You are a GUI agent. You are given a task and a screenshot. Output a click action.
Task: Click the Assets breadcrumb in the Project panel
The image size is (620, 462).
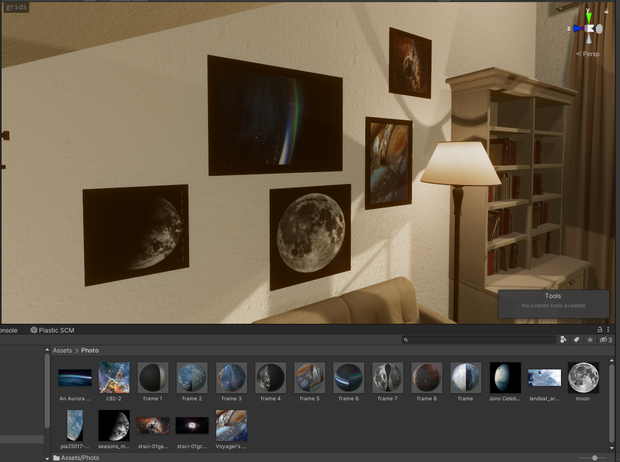click(x=62, y=350)
